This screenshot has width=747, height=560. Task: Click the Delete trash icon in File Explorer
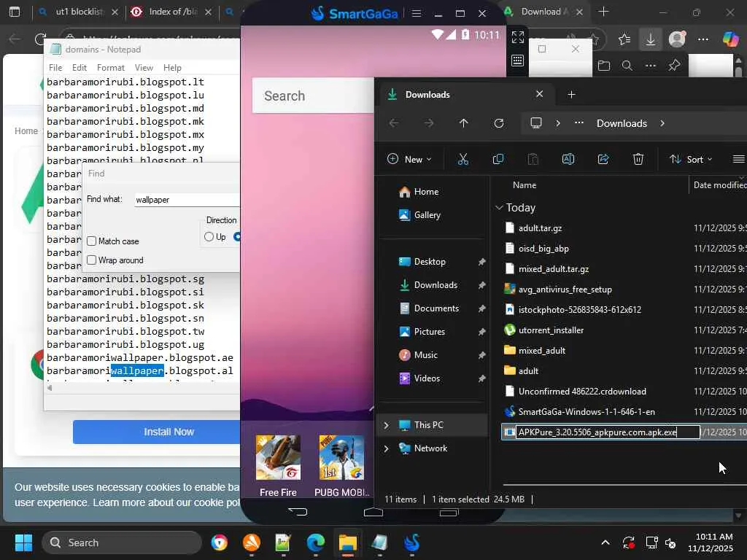point(638,159)
